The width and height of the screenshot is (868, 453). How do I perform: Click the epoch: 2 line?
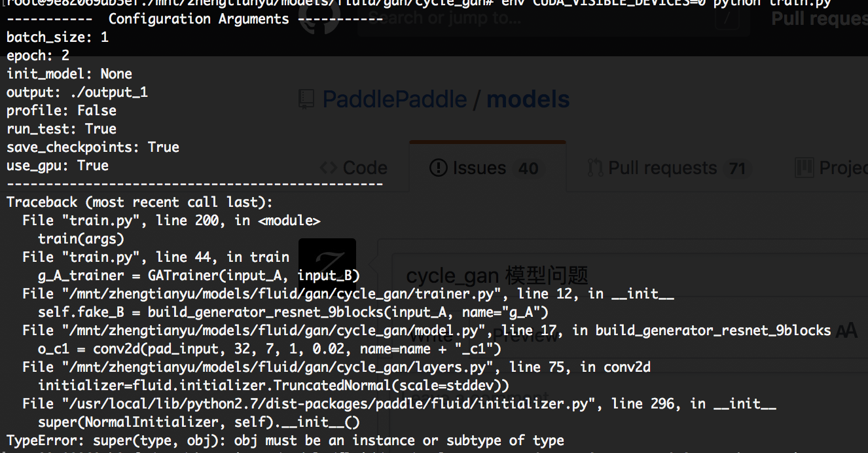point(38,56)
